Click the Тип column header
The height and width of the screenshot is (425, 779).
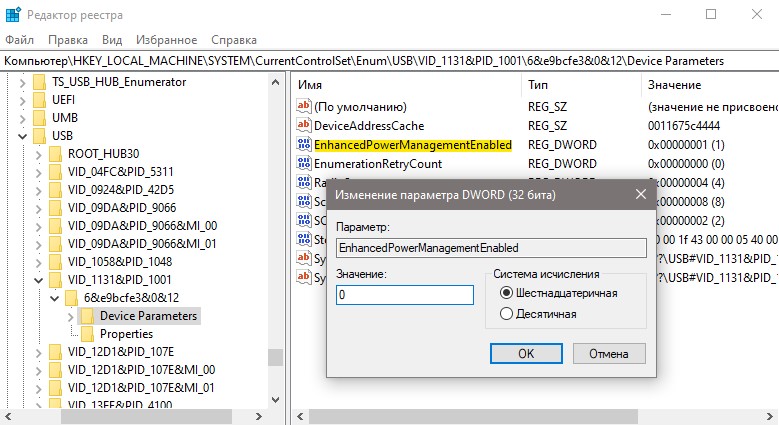tap(582, 85)
